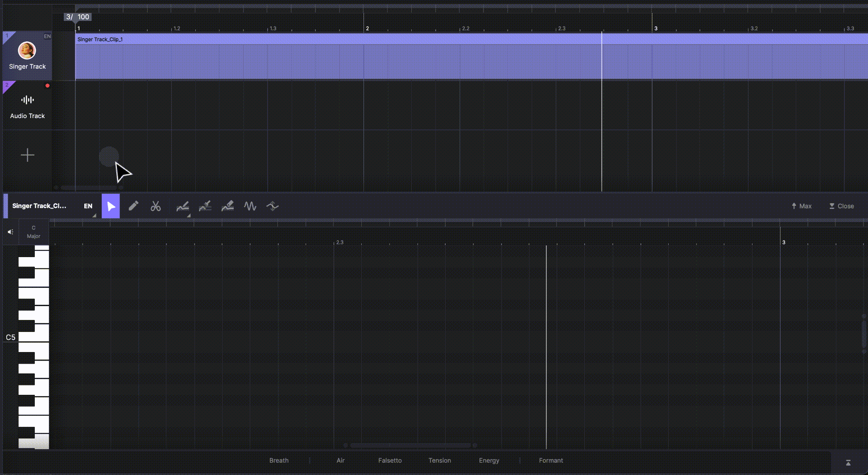Toggle the red record-arm dot on Audio Track
Screen dimensions: 868x475
[47, 86]
